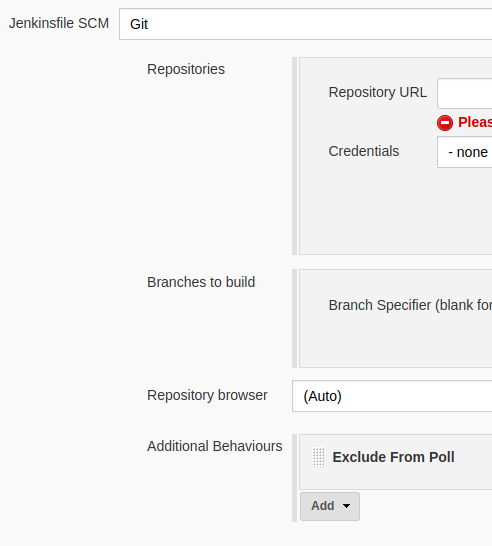Click the Jenkinsfile SCM label
Screen dimensions: 492x546
click(59, 23)
